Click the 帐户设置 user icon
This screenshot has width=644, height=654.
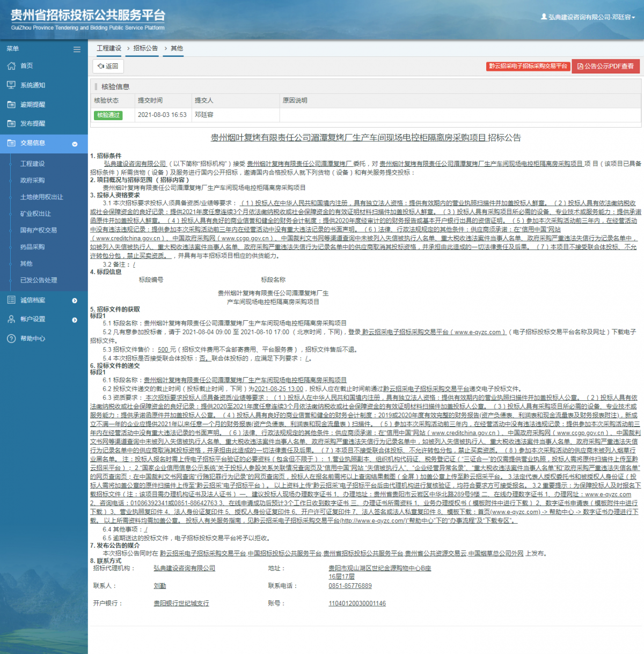pyautogui.click(x=11, y=319)
